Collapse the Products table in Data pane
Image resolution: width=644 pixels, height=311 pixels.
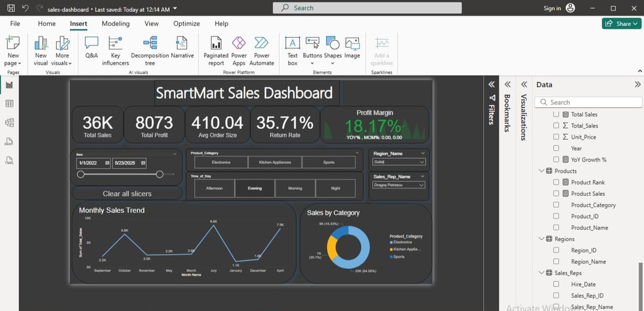(x=541, y=171)
